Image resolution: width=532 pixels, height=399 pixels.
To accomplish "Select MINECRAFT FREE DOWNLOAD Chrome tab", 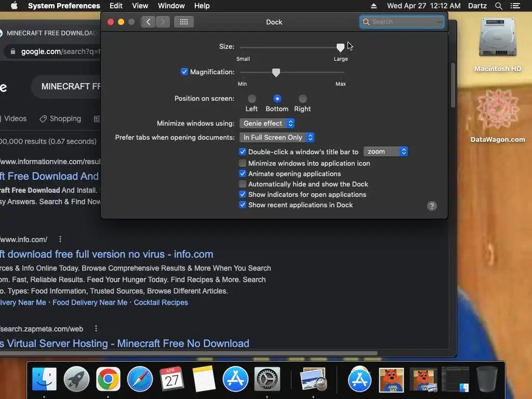I will pyautogui.click(x=51, y=33).
